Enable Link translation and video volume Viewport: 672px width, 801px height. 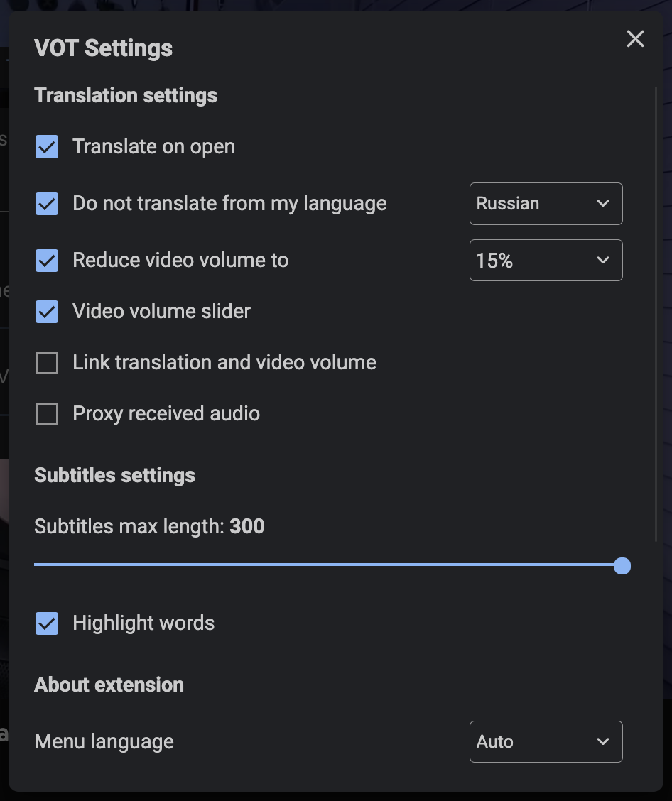click(x=46, y=362)
